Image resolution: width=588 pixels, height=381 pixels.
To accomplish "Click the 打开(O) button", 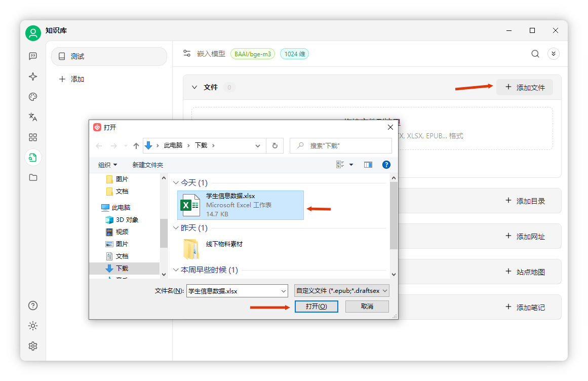I will 316,307.
